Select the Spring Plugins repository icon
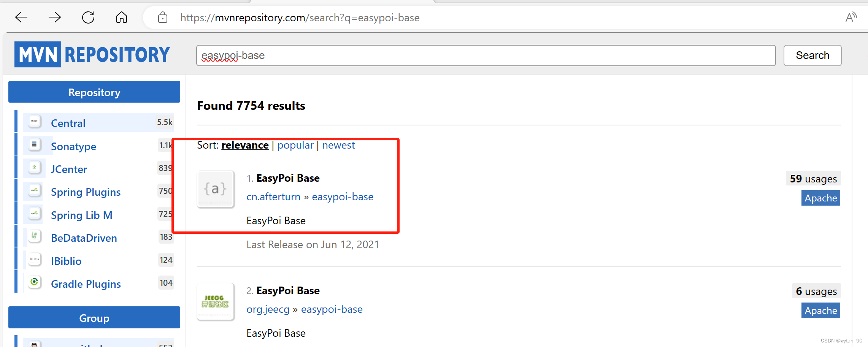This screenshot has height=347, width=868. pos(35,190)
